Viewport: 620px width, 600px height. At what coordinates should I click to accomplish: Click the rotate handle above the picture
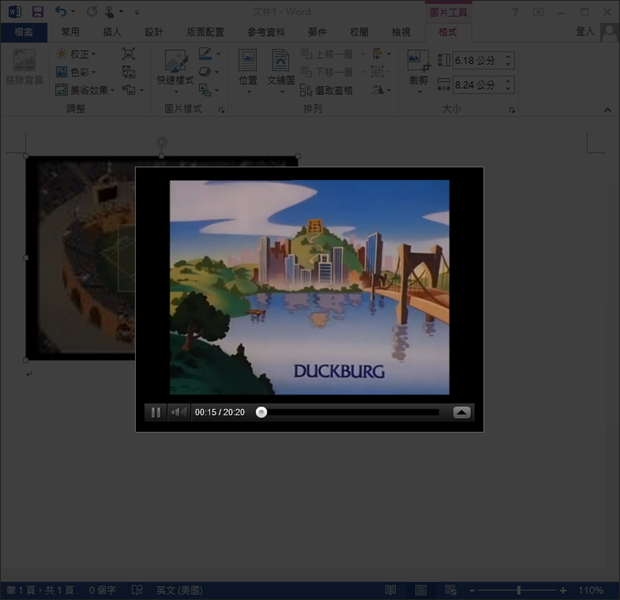(x=162, y=142)
